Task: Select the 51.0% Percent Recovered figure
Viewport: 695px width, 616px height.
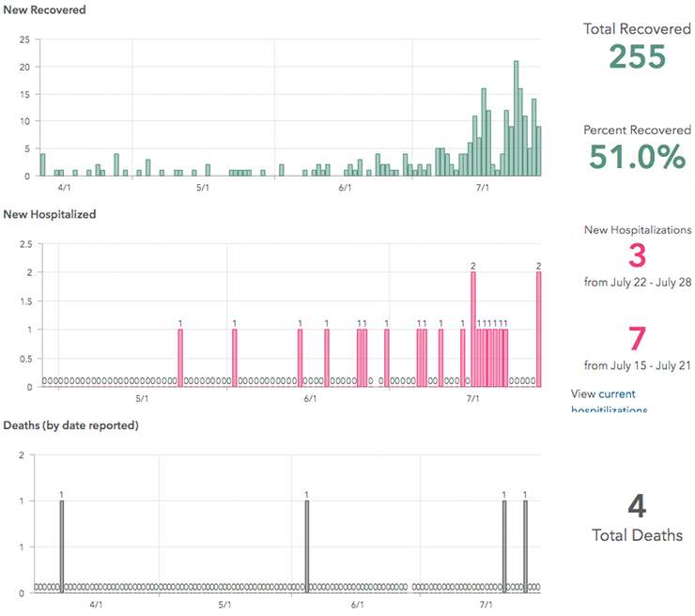Action: pyautogui.click(x=637, y=158)
